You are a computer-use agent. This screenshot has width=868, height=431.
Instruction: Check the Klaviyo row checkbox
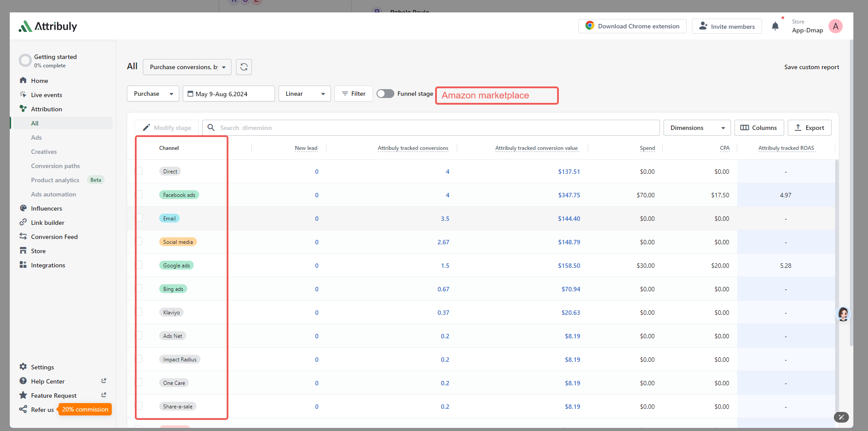click(x=139, y=312)
